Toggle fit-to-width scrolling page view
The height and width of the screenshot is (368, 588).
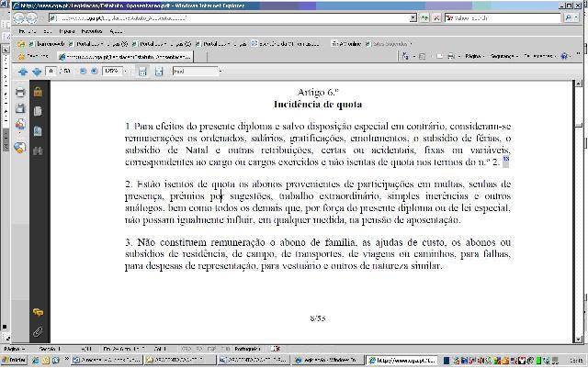tap(142, 72)
